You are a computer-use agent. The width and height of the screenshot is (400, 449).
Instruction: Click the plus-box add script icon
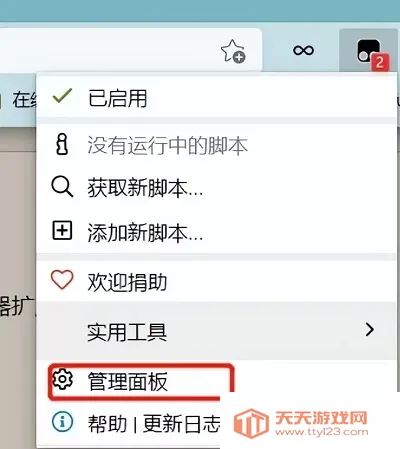pos(62,230)
